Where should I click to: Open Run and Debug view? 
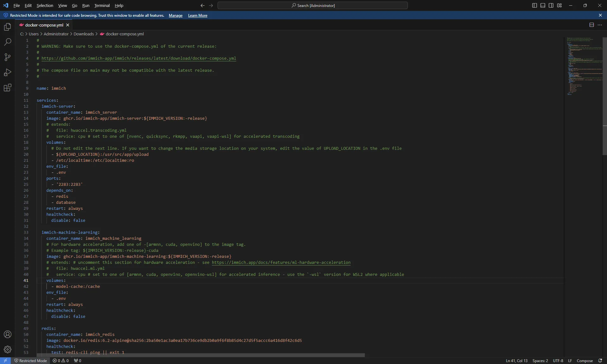coord(7,72)
